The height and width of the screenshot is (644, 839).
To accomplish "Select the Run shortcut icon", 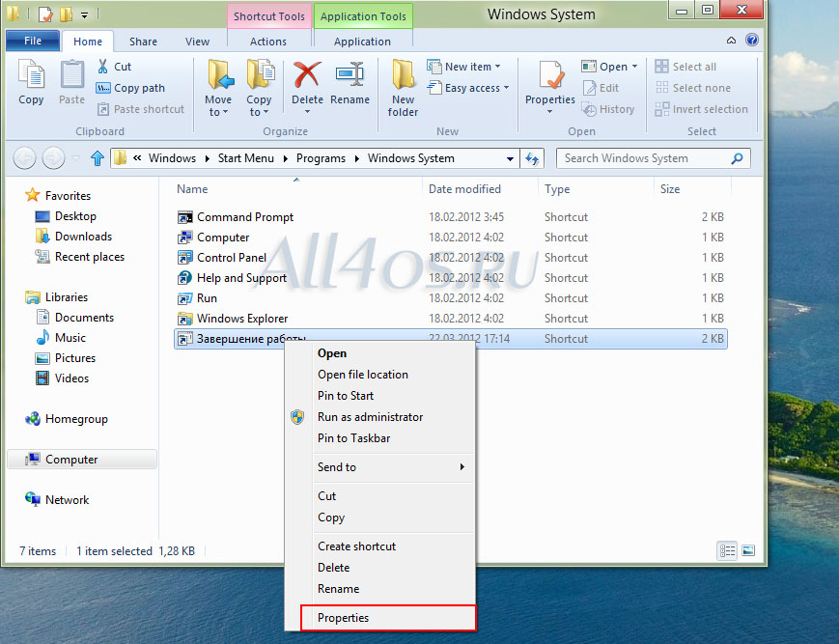I will tap(184, 298).
